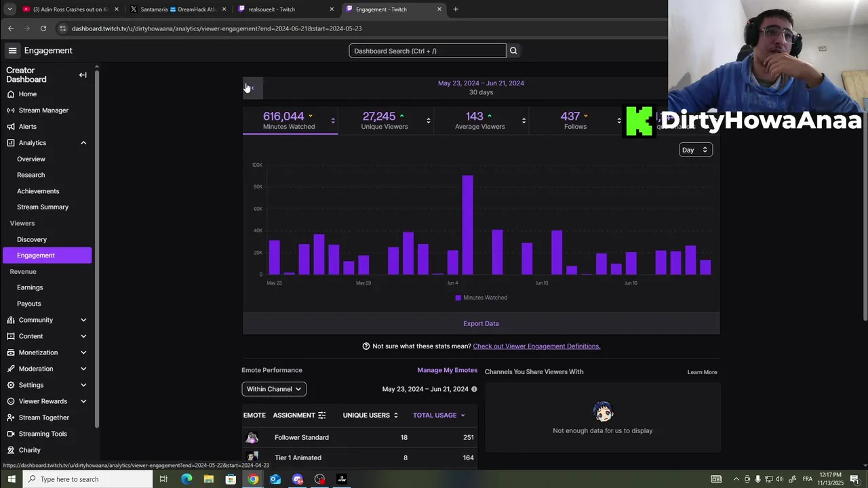
Task: Click the dashboard search magnifier button
Action: tap(513, 51)
